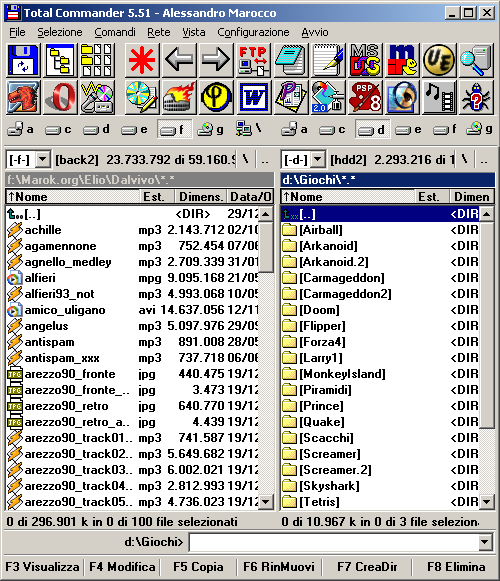
Task: Switch left panel to CD drive g
Action: coord(211,129)
